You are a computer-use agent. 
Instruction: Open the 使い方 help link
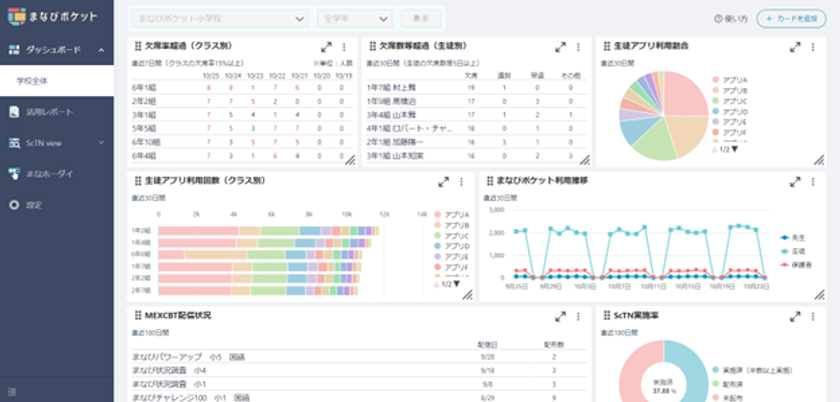(x=731, y=19)
